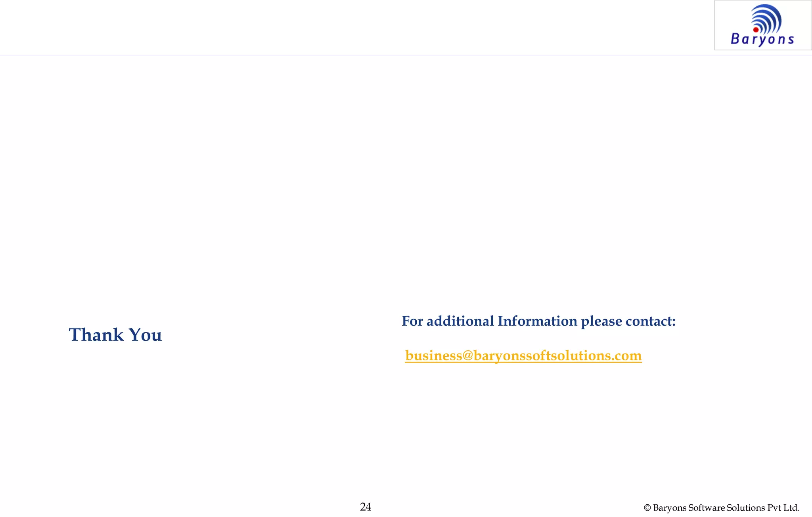The width and height of the screenshot is (812, 517).
Task: Select the Baryons Software Solutions Pvt Ltd. footer
Action: tap(722, 508)
